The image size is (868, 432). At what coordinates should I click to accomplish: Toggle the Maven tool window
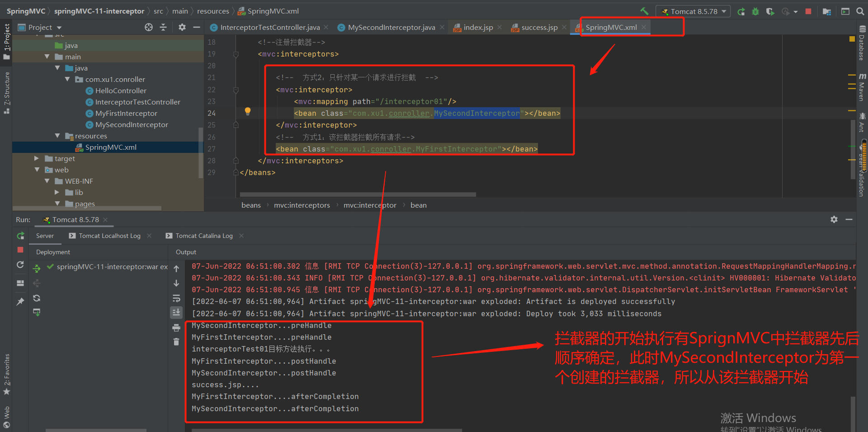point(862,87)
